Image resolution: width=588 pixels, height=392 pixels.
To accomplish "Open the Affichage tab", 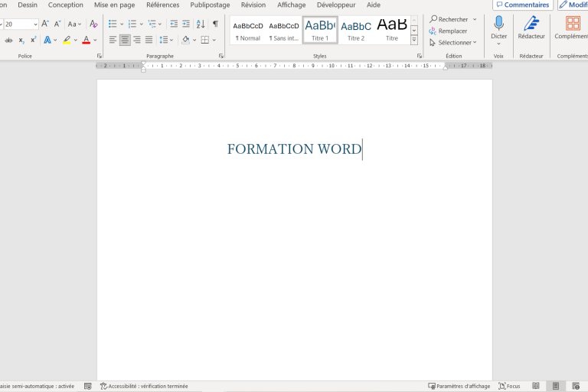I will pos(292,5).
